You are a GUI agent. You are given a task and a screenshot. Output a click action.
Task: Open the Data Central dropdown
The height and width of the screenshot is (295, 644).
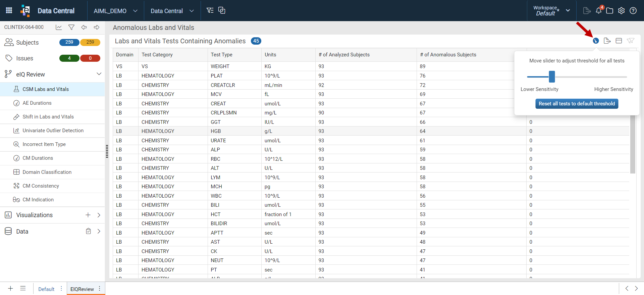point(172,11)
